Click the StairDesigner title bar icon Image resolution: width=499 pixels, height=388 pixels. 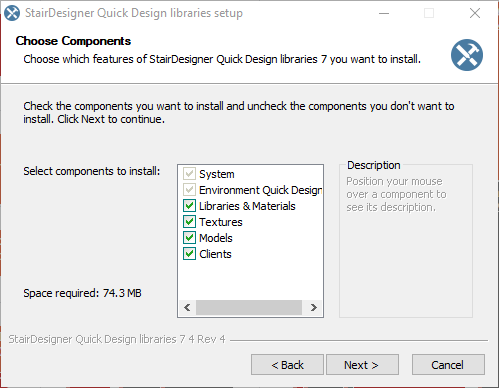(x=12, y=13)
